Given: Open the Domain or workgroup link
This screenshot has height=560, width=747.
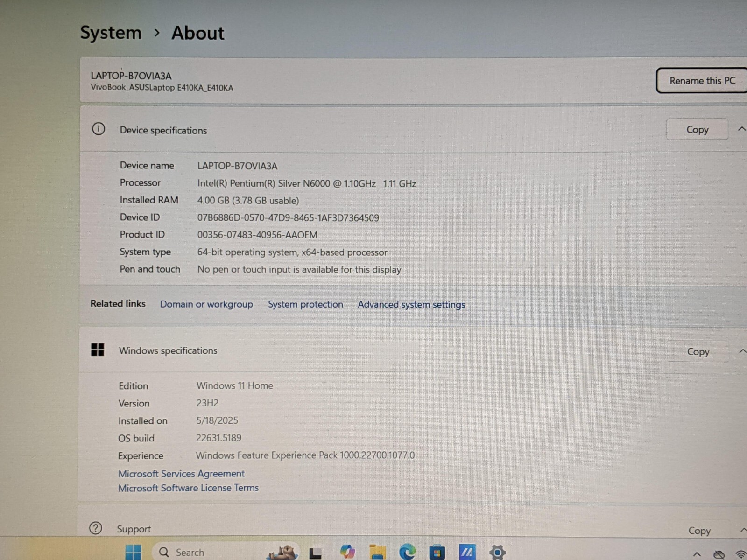Looking at the screenshot, I should 206,304.
